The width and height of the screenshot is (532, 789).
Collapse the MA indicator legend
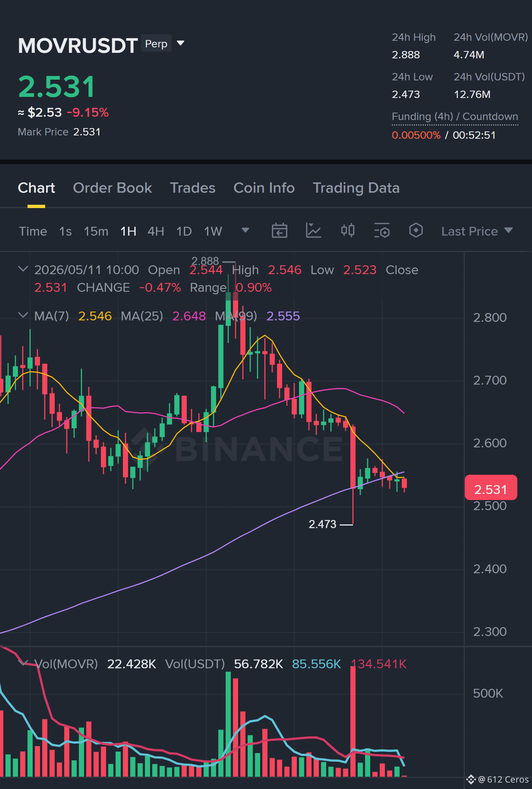click(x=23, y=315)
